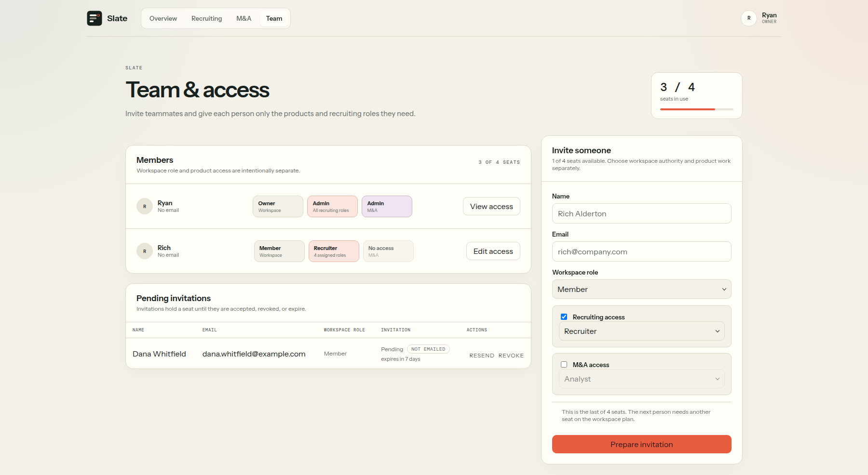Image resolution: width=868 pixels, height=475 pixels.
Task: Click the Slate brand name
Action: (x=117, y=18)
